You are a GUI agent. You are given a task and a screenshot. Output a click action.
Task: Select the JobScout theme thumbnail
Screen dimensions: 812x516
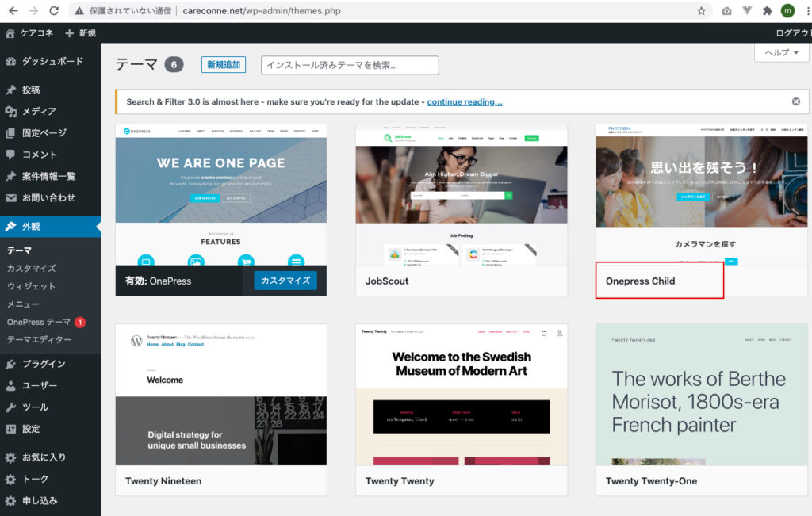tap(462, 194)
